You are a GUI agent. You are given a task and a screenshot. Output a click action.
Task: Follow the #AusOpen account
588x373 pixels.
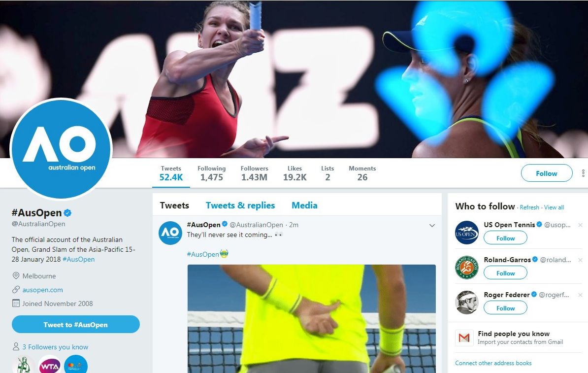[546, 173]
